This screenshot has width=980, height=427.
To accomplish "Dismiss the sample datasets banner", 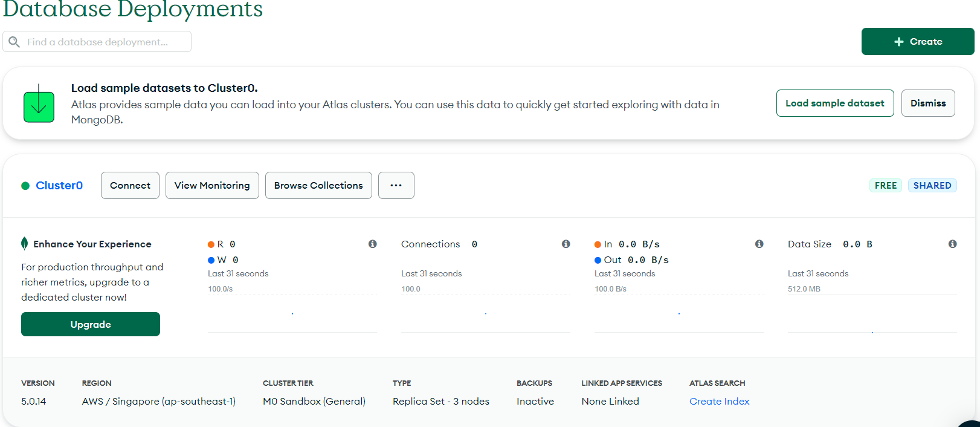I will (x=928, y=103).
